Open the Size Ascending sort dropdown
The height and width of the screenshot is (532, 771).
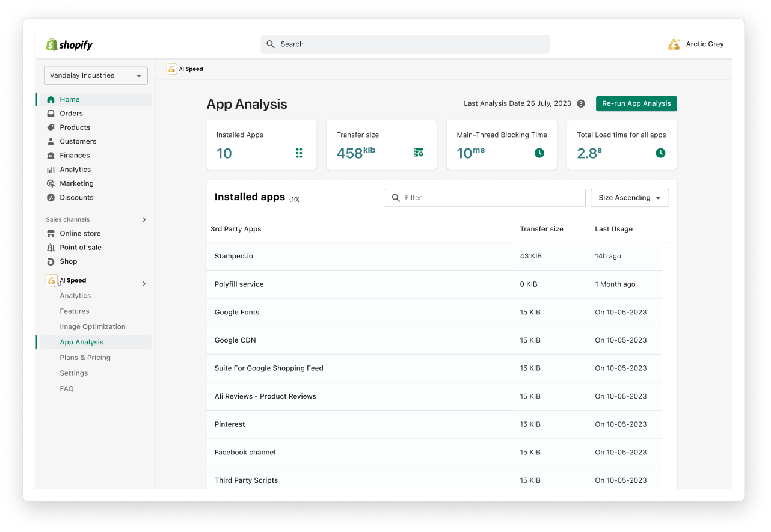(x=630, y=198)
